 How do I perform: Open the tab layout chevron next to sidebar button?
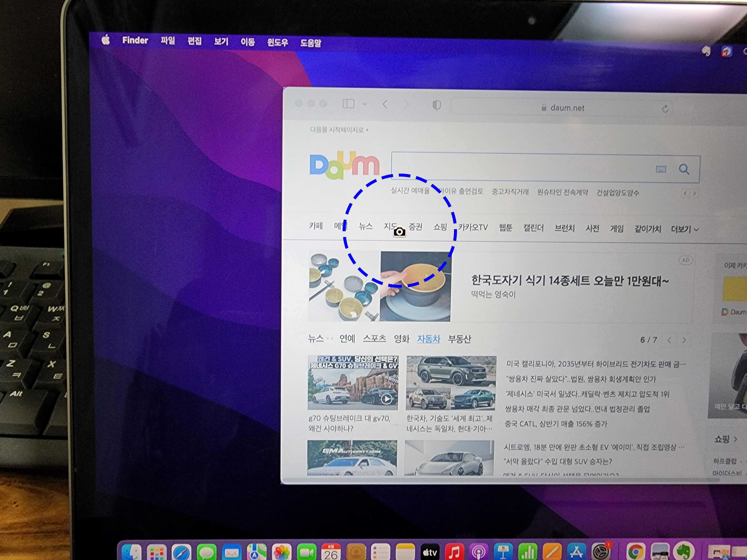[x=365, y=105]
